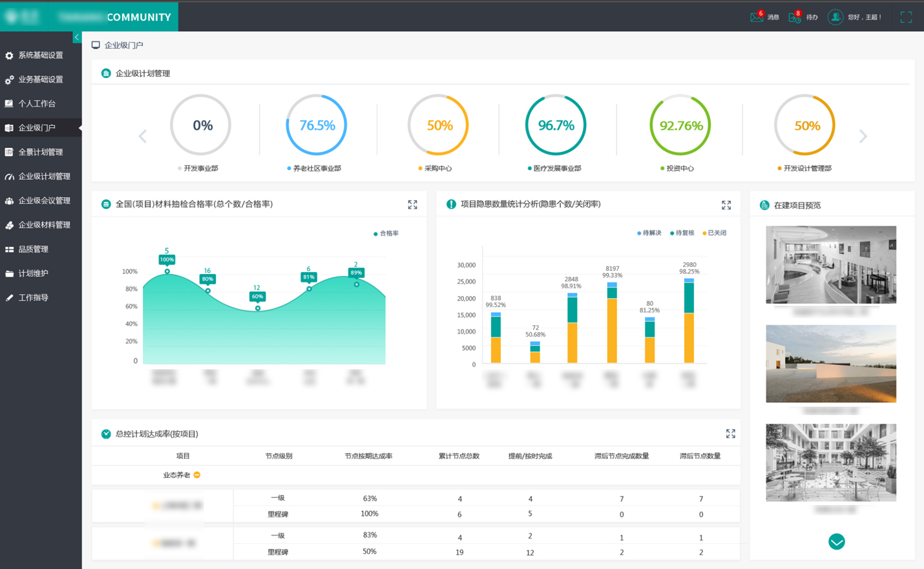Open the pending tasks (待办) icon
Image resolution: width=924 pixels, height=569 pixels.
794,17
